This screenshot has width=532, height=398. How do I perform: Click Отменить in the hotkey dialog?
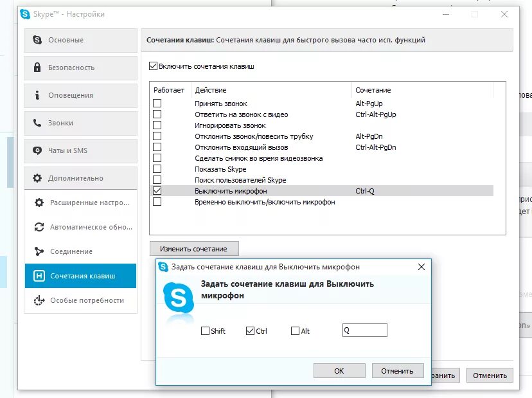398,371
